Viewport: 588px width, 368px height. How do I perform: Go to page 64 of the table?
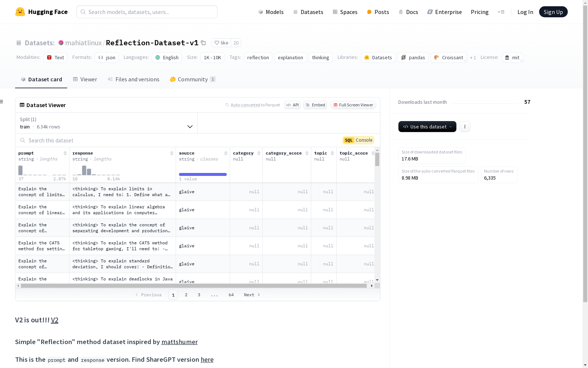(231, 295)
